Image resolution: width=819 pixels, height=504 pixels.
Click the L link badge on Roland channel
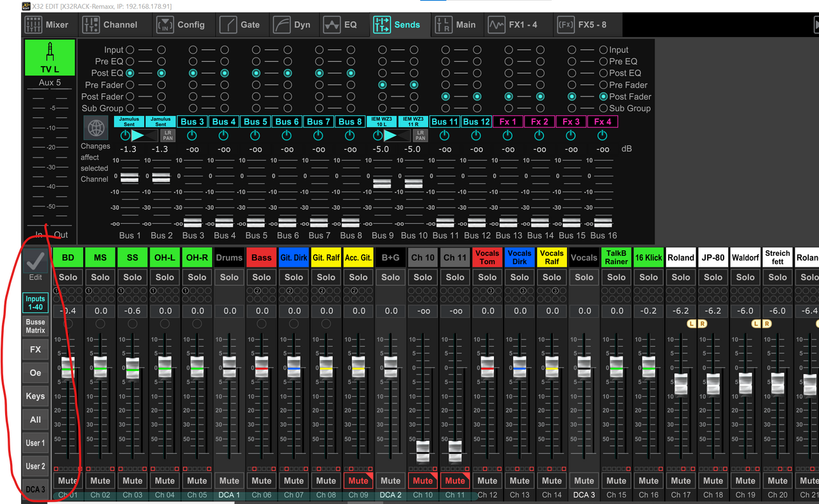point(691,324)
